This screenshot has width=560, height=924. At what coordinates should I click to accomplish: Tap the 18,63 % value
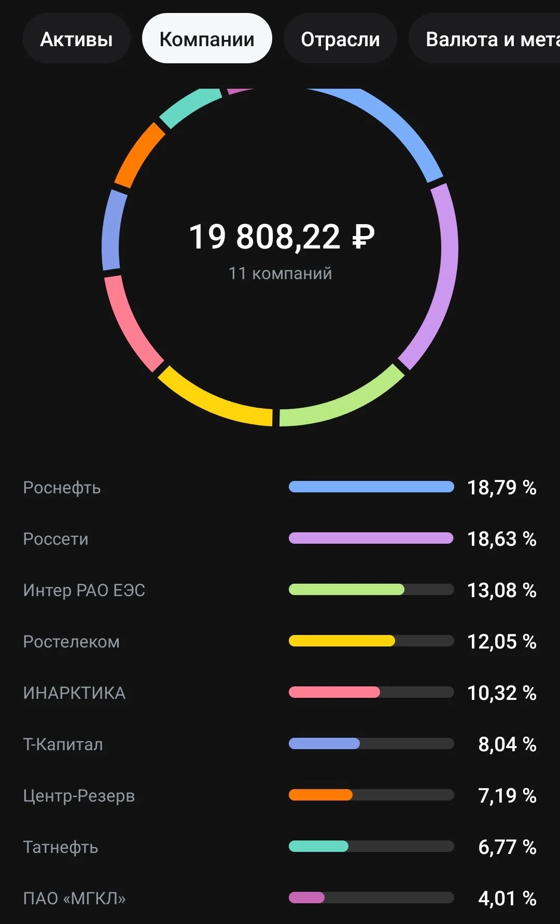click(502, 539)
